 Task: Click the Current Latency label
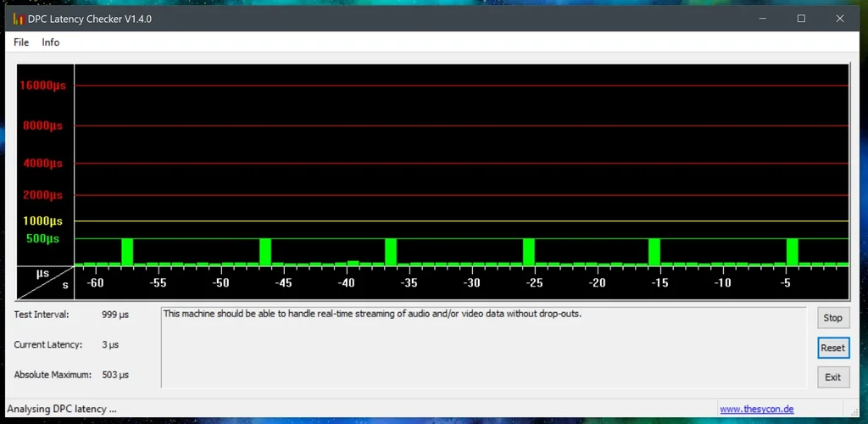pos(48,344)
